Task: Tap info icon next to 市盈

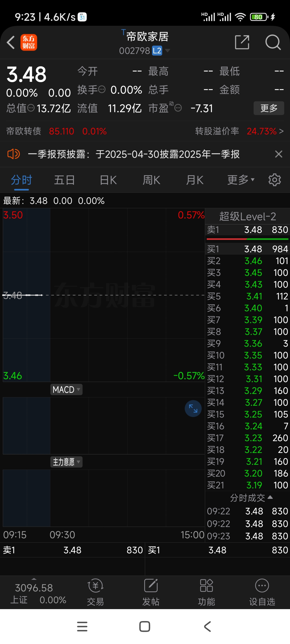Action: (178, 108)
